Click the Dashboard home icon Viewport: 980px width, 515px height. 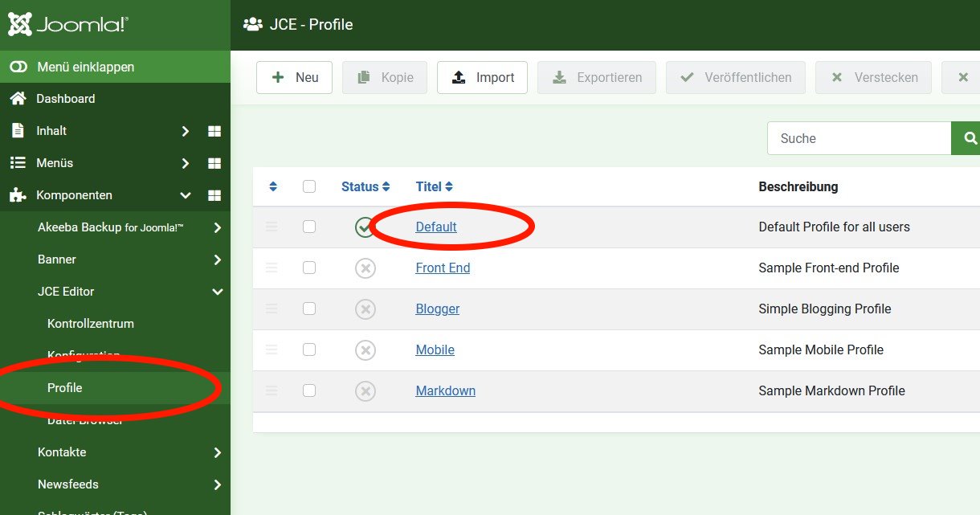click(18, 99)
